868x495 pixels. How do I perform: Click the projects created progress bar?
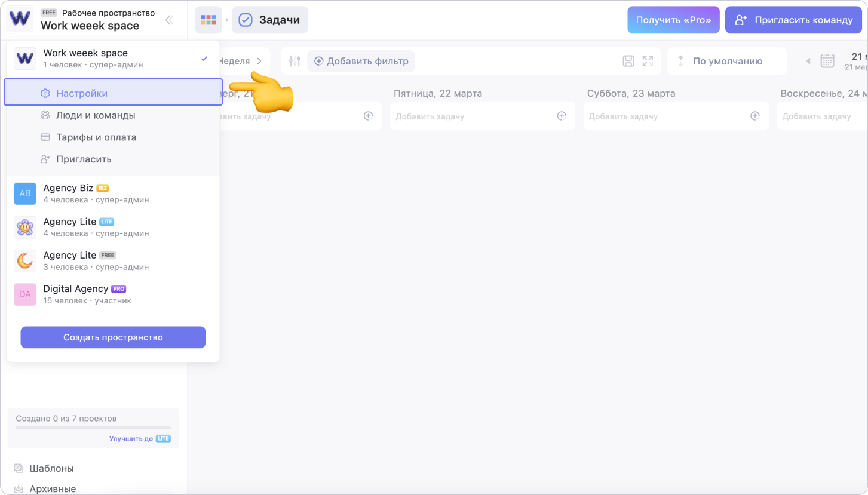click(93, 428)
